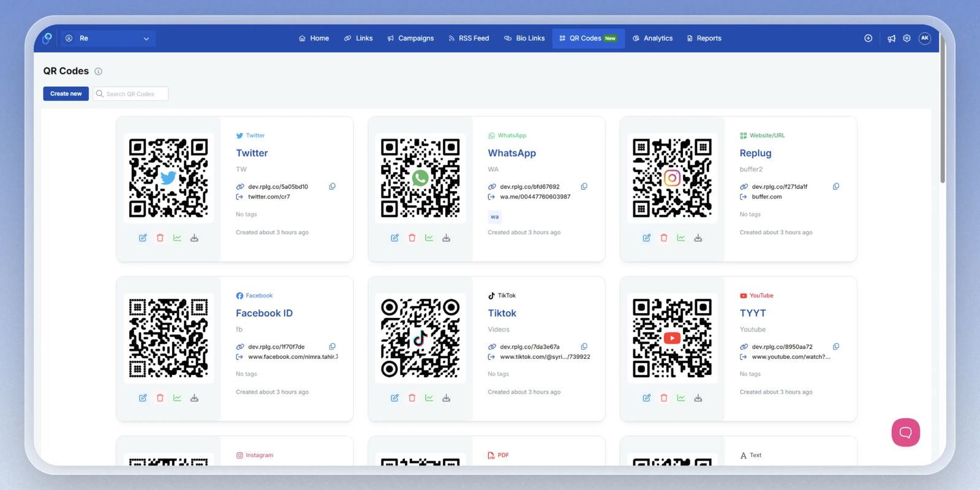Viewport: 980px width, 490px height.
Task: Download the Facebook ID QR code
Action: click(x=194, y=398)
